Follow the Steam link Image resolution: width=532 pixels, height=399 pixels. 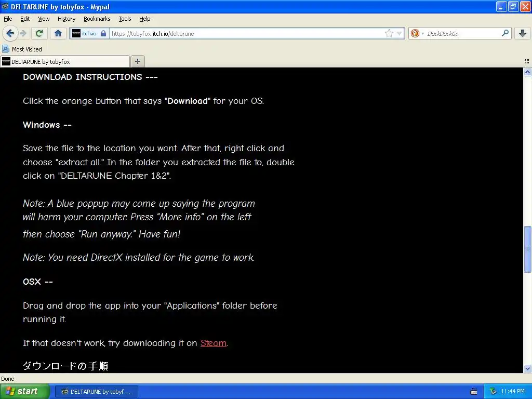tap(213, 343)
